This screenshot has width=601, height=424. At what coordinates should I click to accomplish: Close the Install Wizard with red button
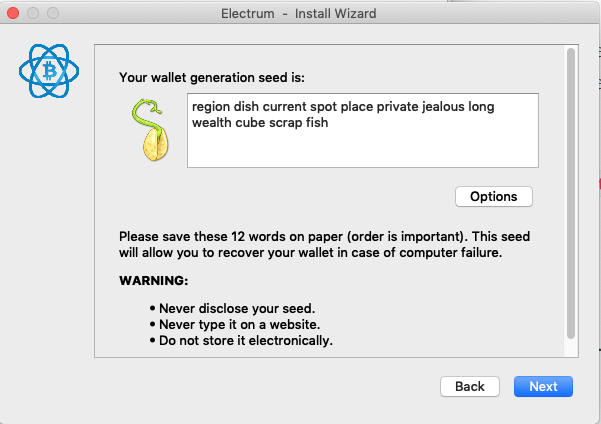[13, 13]
